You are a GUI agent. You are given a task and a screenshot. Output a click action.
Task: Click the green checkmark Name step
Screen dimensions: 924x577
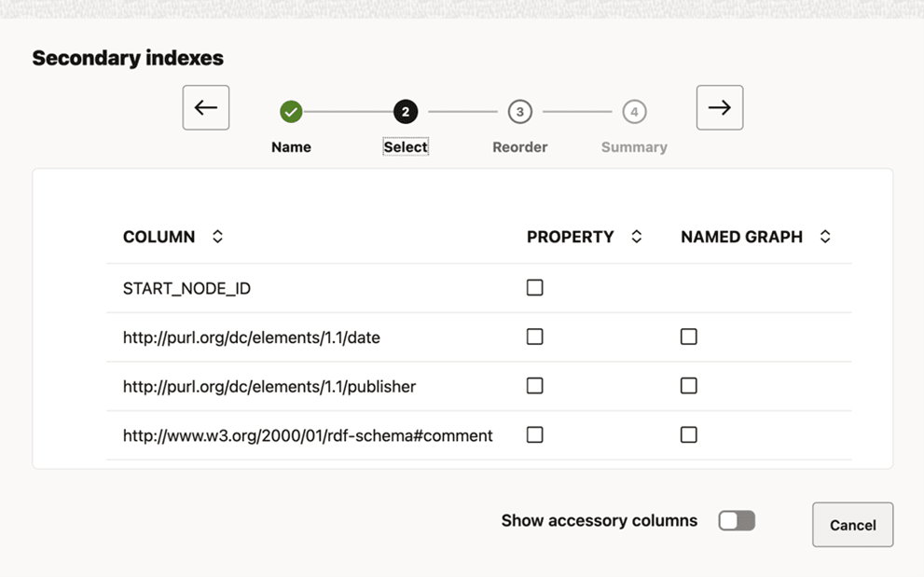291,112
